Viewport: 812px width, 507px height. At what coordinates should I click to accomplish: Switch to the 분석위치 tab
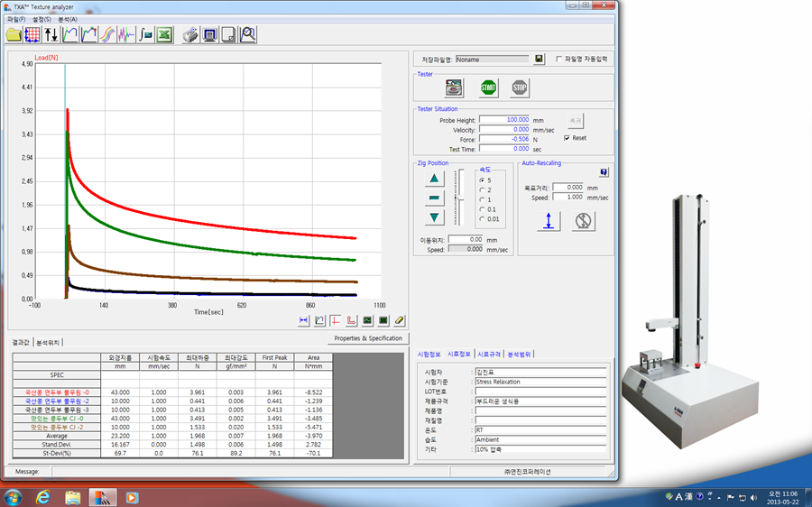point(48,343)
